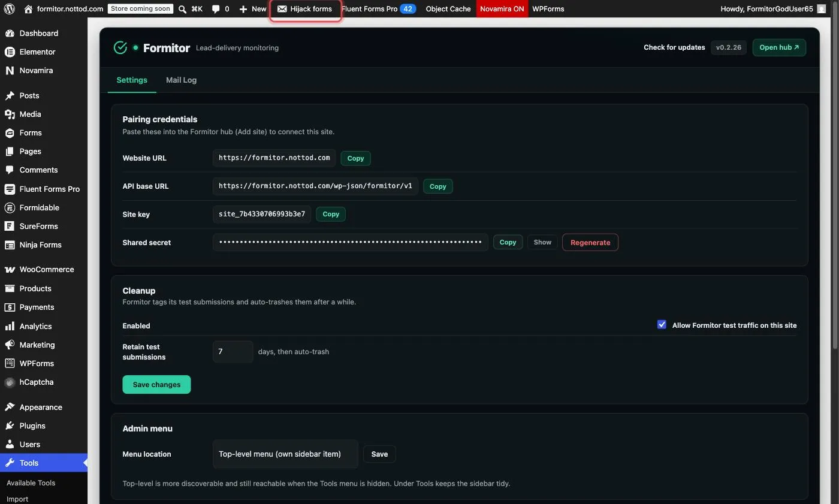This screenshot has height=504, width=839.
Task: Click the Tools wrench icon
Action: [10, 463]
